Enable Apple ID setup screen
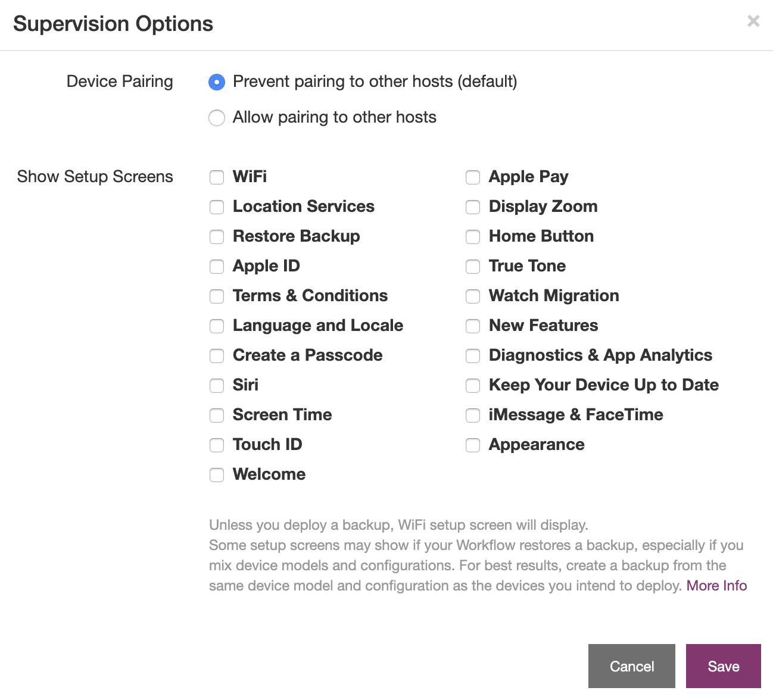Viewport: 773px width, 700px height. pyautogui.click(x=217, y=267)
